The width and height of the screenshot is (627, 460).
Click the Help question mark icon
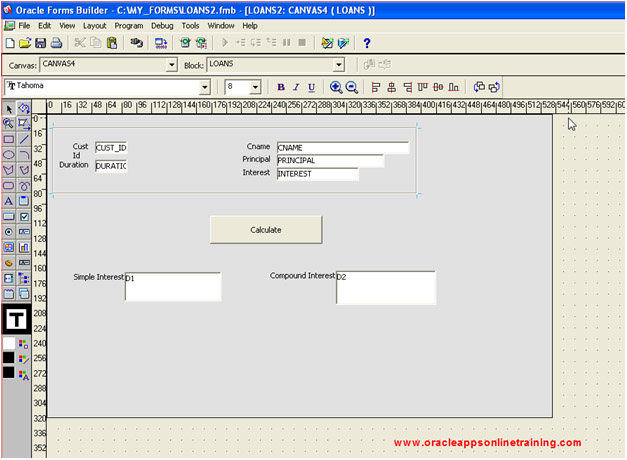click(x=367, y=44)
